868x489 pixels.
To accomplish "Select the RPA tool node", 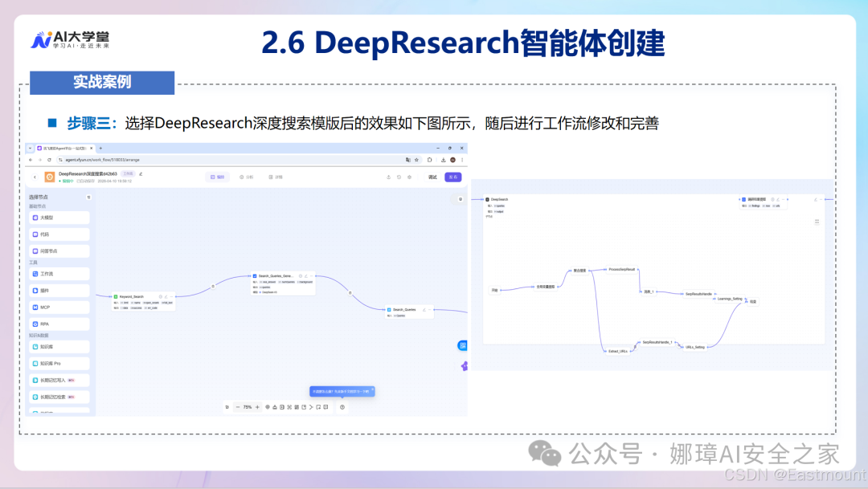I will pos(59,324).
